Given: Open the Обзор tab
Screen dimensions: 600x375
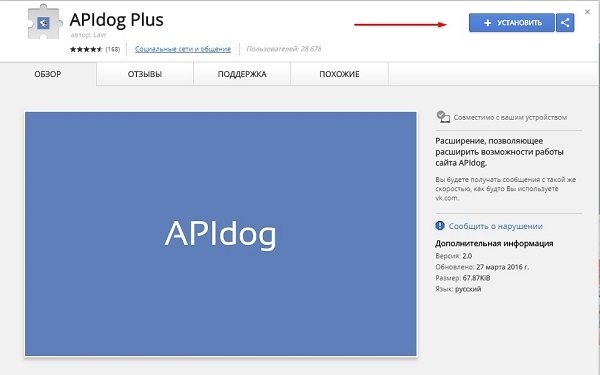Looking at the screenshot, I should 48,74.
